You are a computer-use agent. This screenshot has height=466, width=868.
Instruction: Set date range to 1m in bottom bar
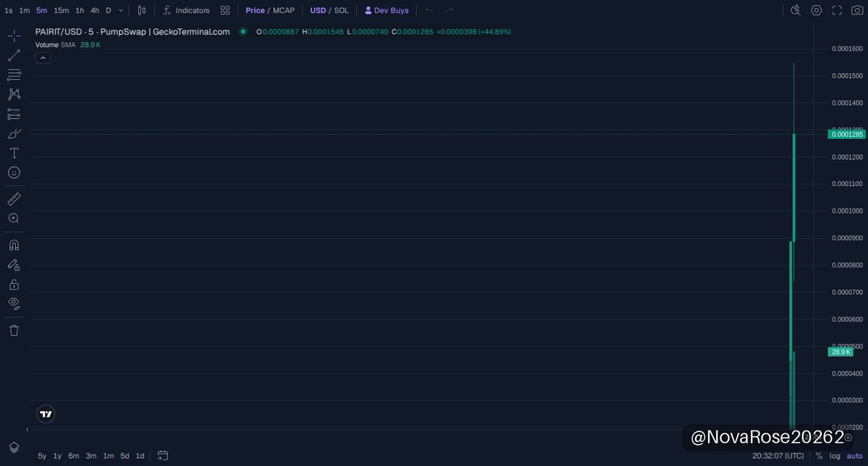[109, 456]
